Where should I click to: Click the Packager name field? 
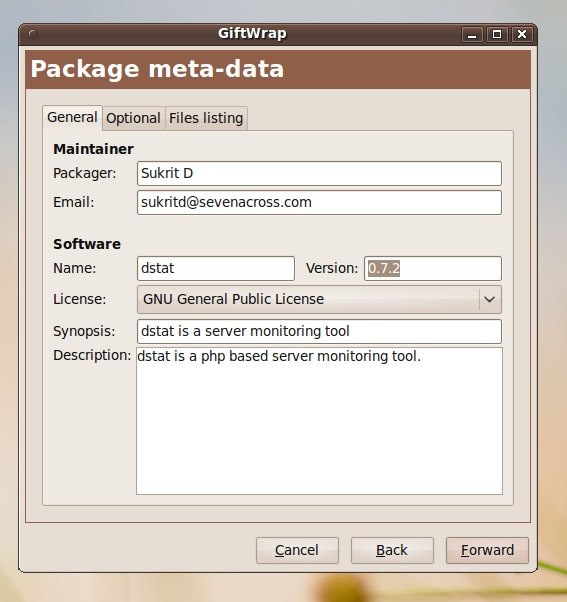319,174
